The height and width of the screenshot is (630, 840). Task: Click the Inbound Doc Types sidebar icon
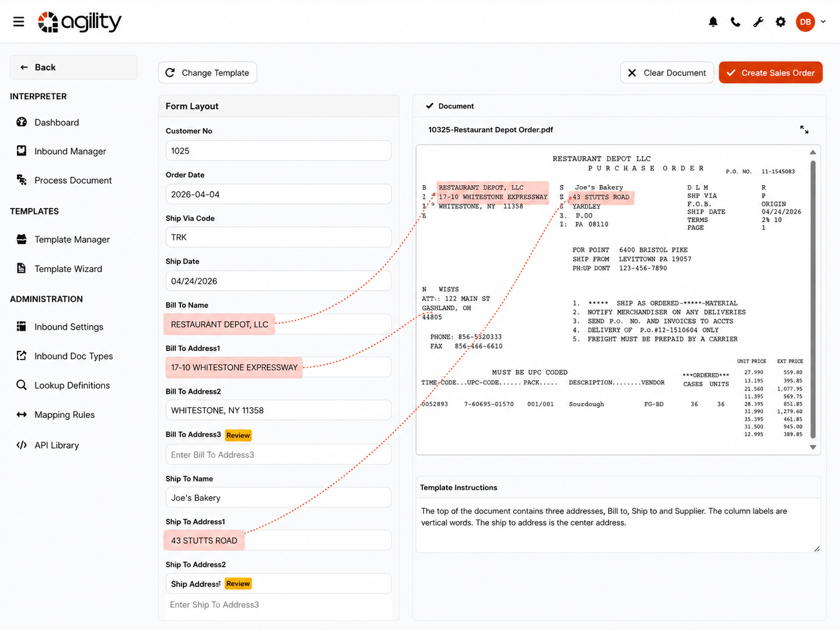[21, 356]
